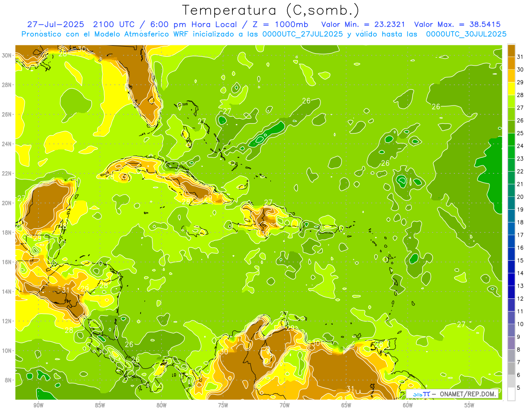Click the "ONAMET/REP.DOM." credit label
This screenshot has width=532, height=411.
(468, 394)
